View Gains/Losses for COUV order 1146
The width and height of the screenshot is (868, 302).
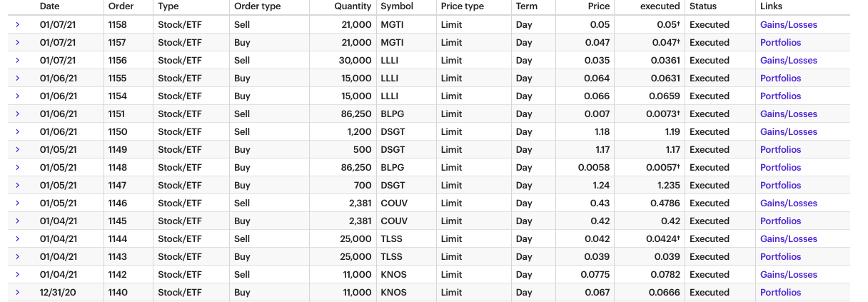788,203
